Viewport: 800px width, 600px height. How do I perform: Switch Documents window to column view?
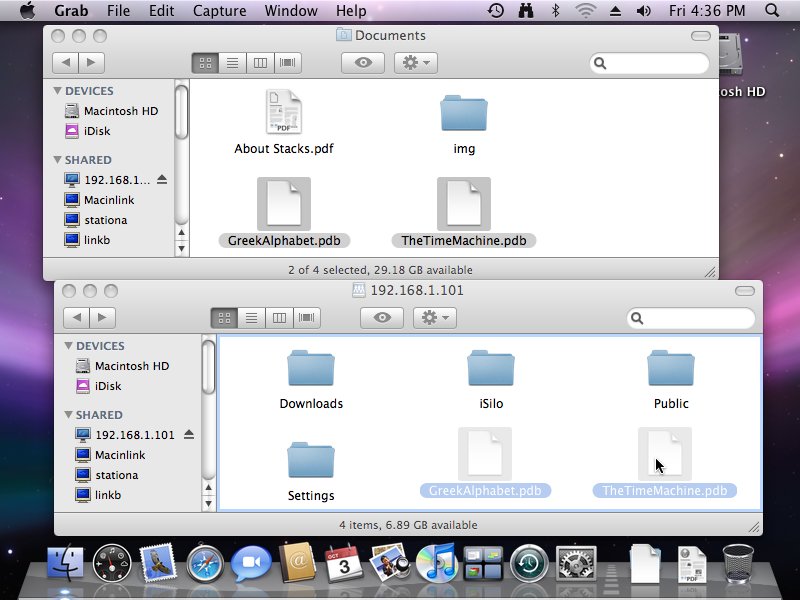[260, 62]
